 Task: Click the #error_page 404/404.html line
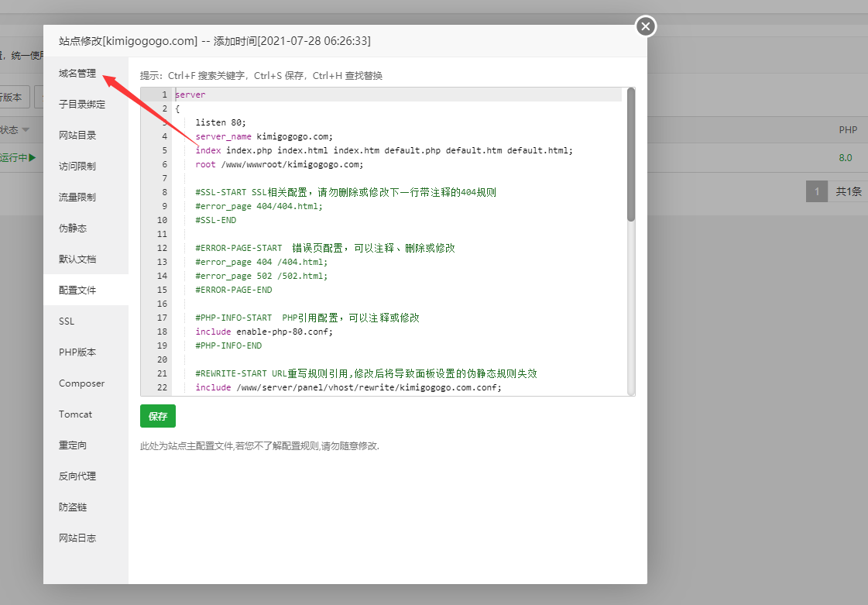point(259,206)
